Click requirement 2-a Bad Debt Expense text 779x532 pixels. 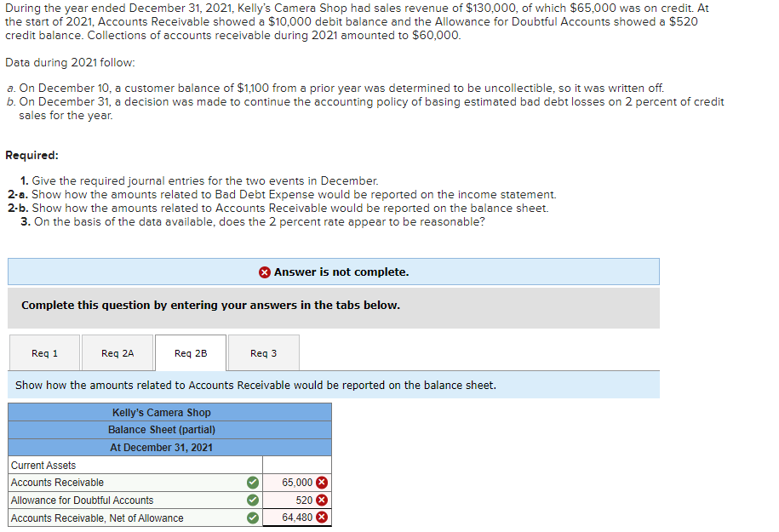pyautogui.click(x=282, y=194)
